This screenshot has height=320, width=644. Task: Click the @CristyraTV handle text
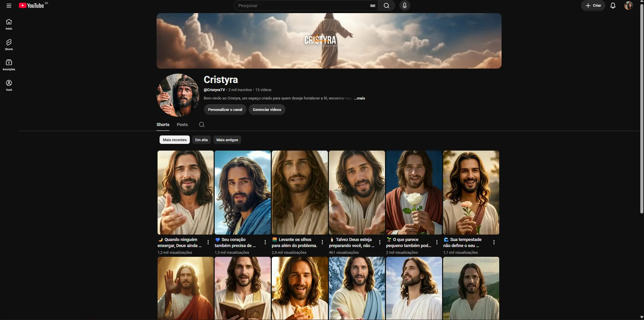(x=214, y=90)
